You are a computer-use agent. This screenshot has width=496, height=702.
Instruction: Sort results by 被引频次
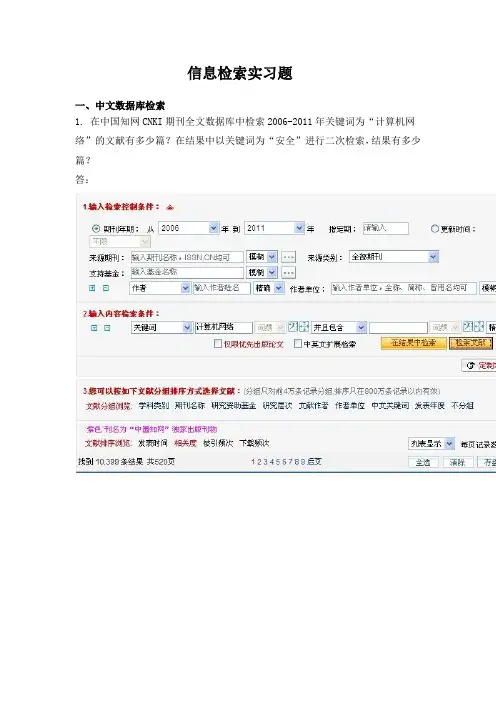point(218,443)
